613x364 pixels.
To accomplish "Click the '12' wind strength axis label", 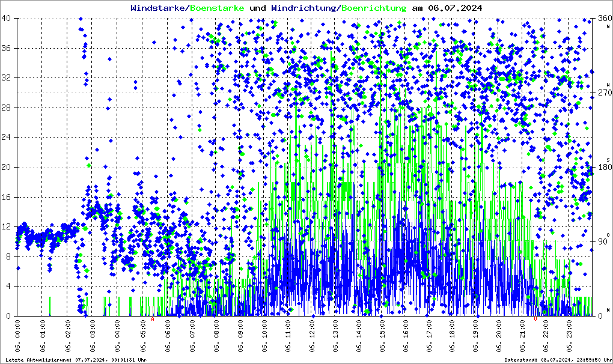I will click(x=6, y=226).
